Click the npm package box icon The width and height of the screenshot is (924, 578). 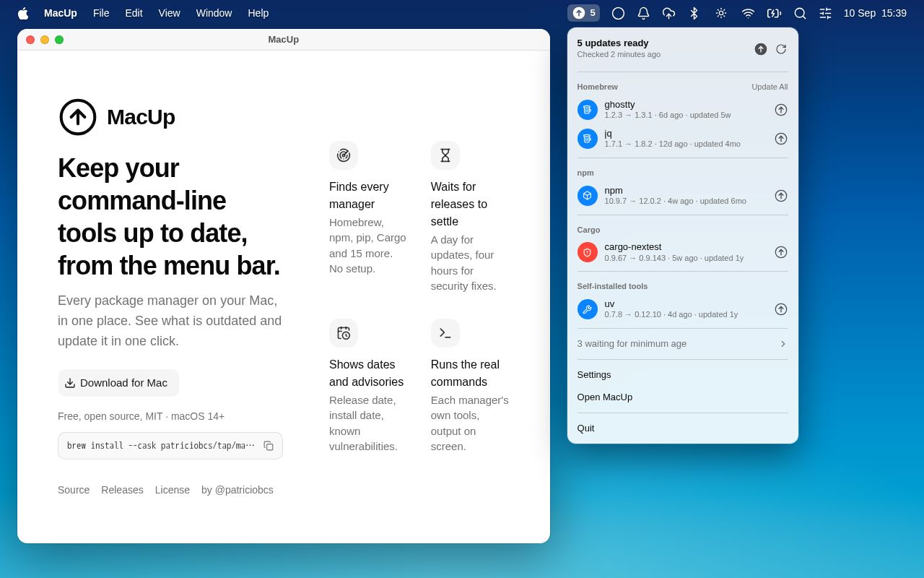pyautogui.click(x=588, y=196)
